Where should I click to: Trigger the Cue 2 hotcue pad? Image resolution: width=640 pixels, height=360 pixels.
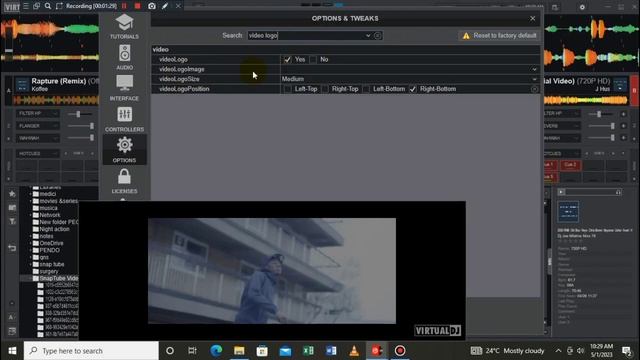click(570, 165)
